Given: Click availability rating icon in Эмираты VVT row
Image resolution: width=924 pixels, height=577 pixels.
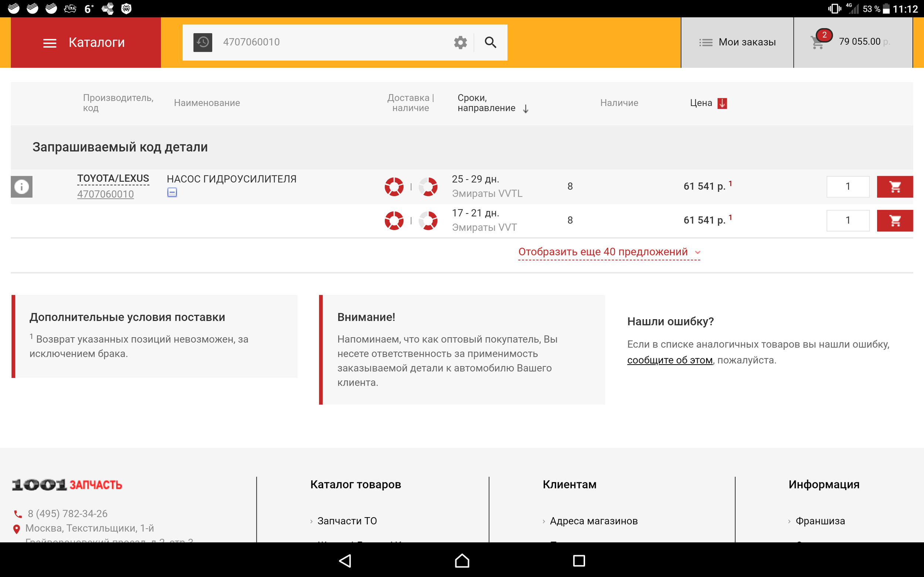Looking at the screenshot, I should pyautogui.click(x=428, y=221).
